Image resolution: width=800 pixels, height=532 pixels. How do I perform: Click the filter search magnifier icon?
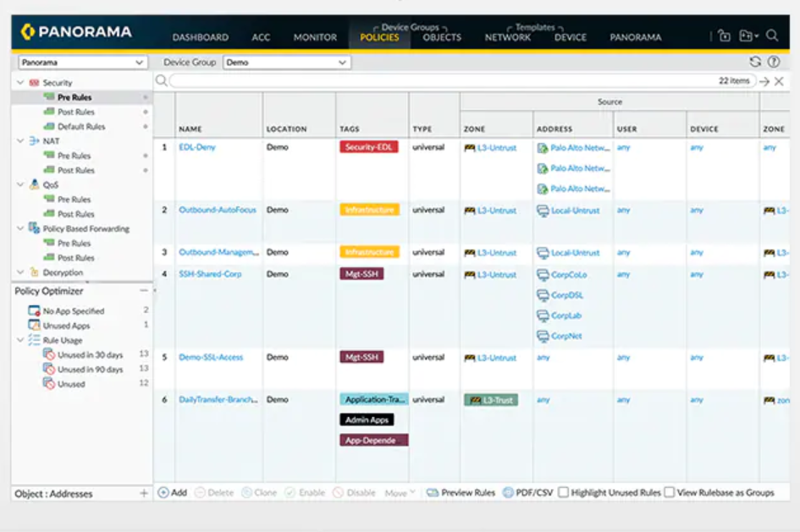point(161,80)
